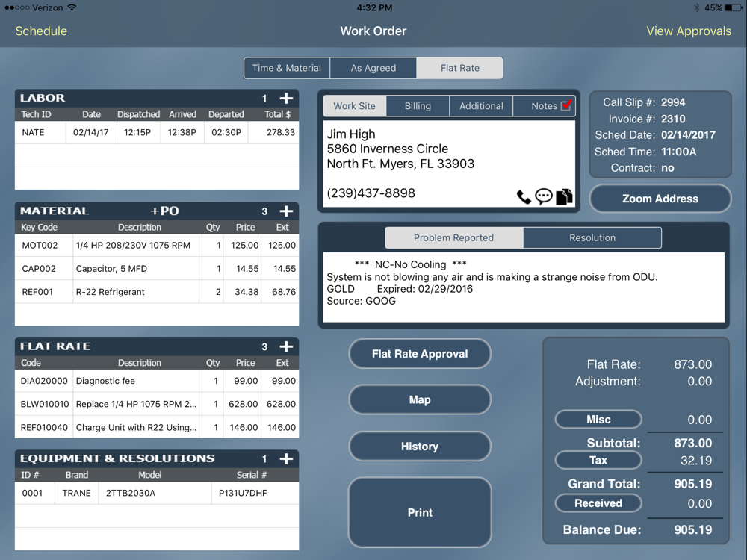Select the DIA020000 Diagnostic fee row

coord(157,381)
